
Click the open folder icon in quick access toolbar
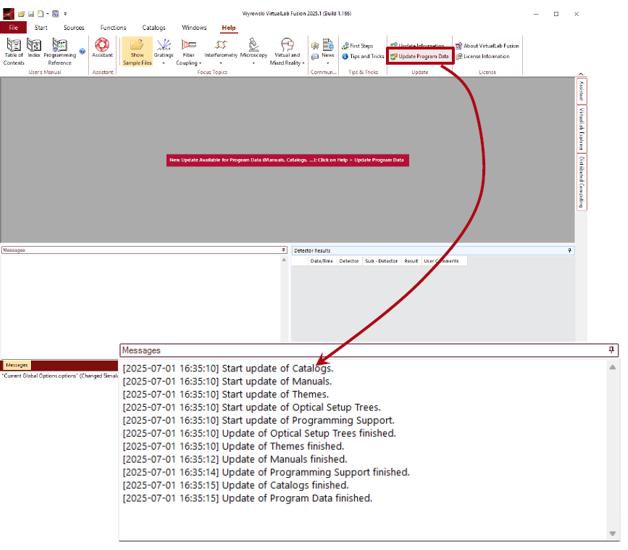pos(22,14)
